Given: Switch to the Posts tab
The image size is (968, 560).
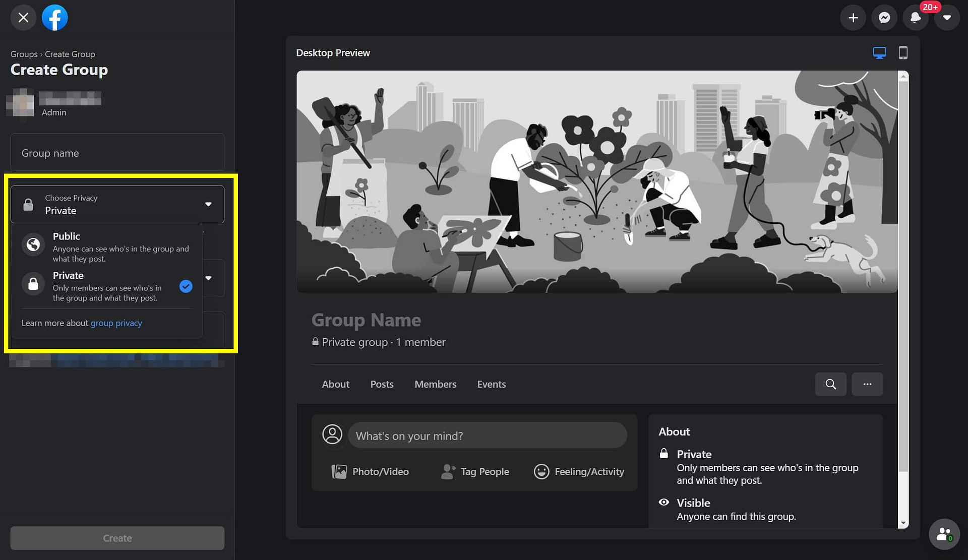Looking at the screenshot, I should (x=381, y=384).
